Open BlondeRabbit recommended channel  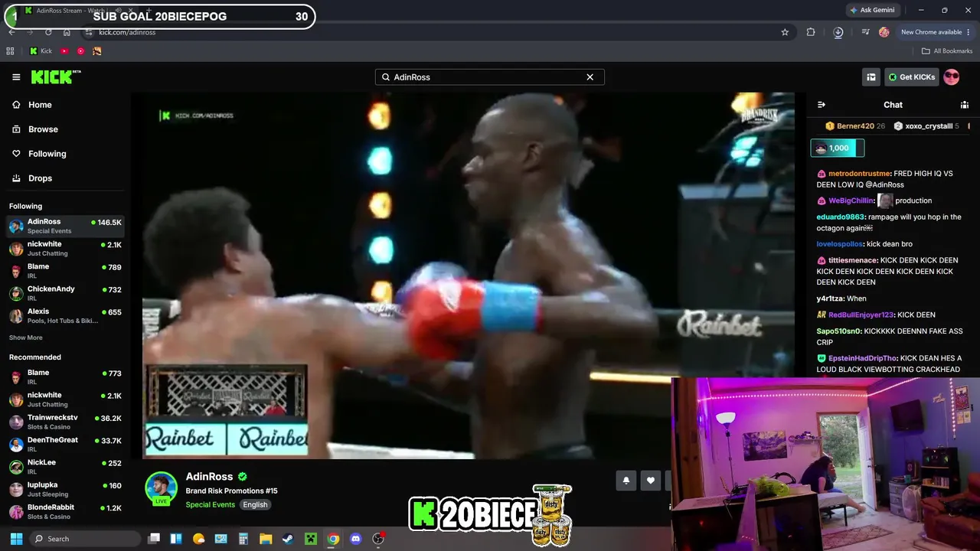point(65,511)
